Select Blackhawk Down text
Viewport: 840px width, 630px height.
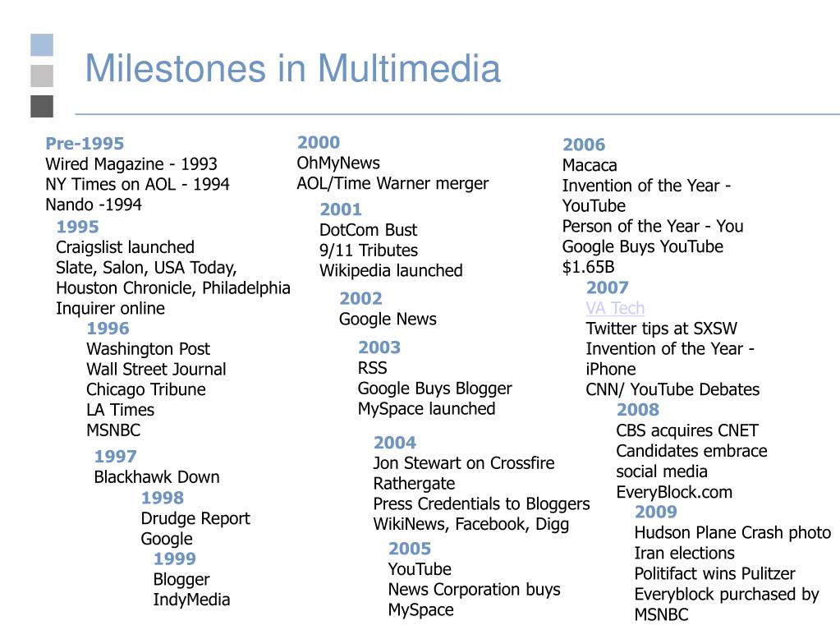coord(157,476)
